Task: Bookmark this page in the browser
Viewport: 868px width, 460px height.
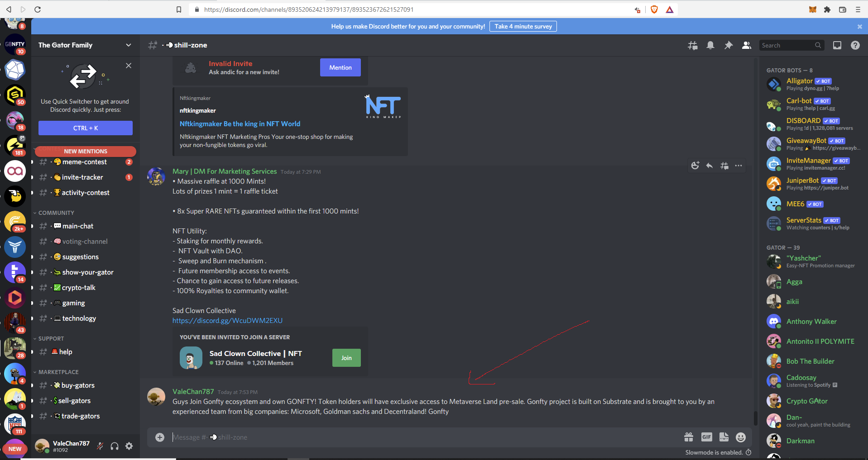Action: tap(179, 9)
